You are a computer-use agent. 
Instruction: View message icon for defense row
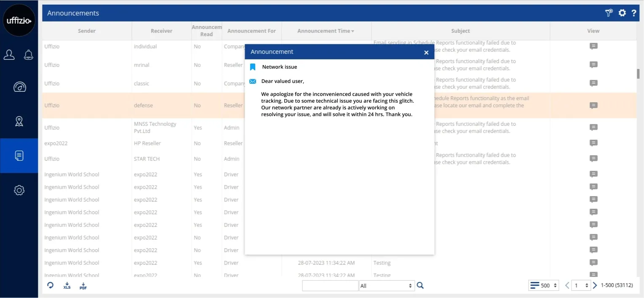pos(593,106)
